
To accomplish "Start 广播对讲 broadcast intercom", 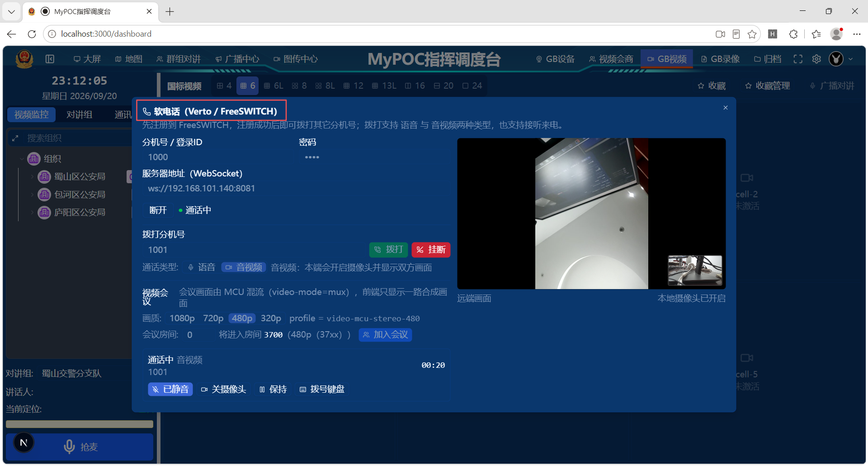I will (x=832, y=86).
